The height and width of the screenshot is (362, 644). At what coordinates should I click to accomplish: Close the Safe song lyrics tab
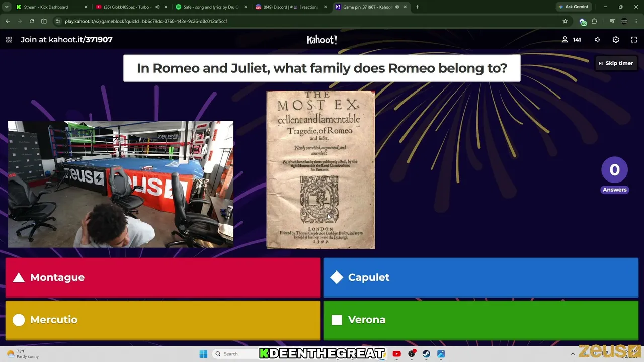245,7
